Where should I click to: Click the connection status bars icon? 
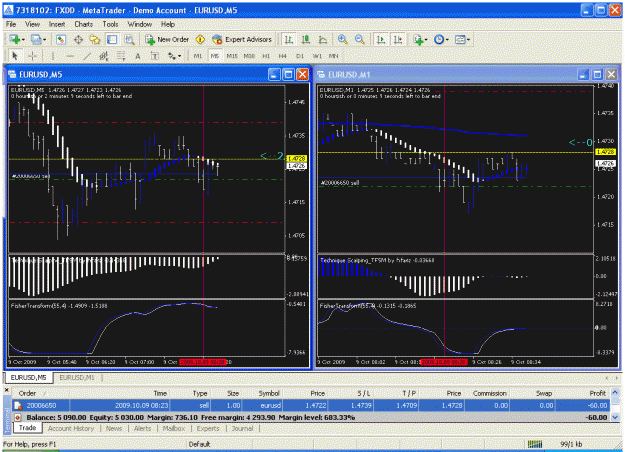pyautogui.click(x=535, y=444)
